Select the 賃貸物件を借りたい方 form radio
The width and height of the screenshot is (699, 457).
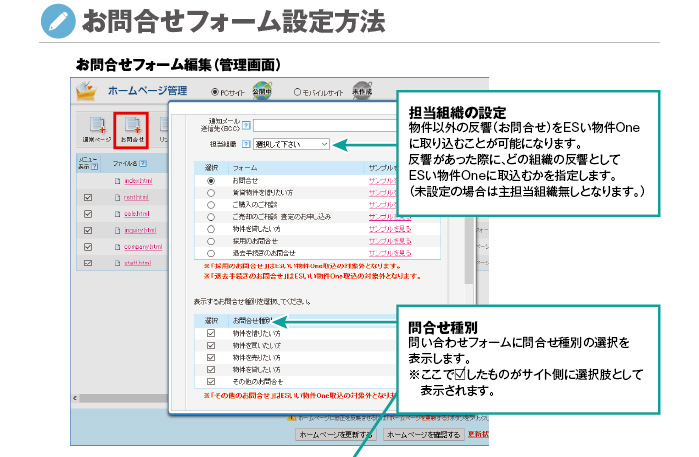[211, 193]
